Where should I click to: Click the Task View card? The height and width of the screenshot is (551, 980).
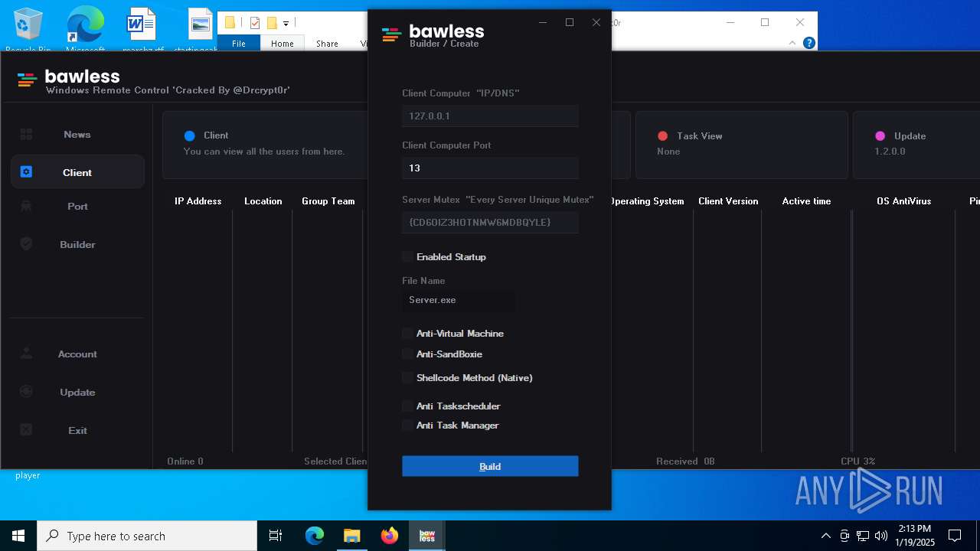pyautogui.click(x=742, y=145)
